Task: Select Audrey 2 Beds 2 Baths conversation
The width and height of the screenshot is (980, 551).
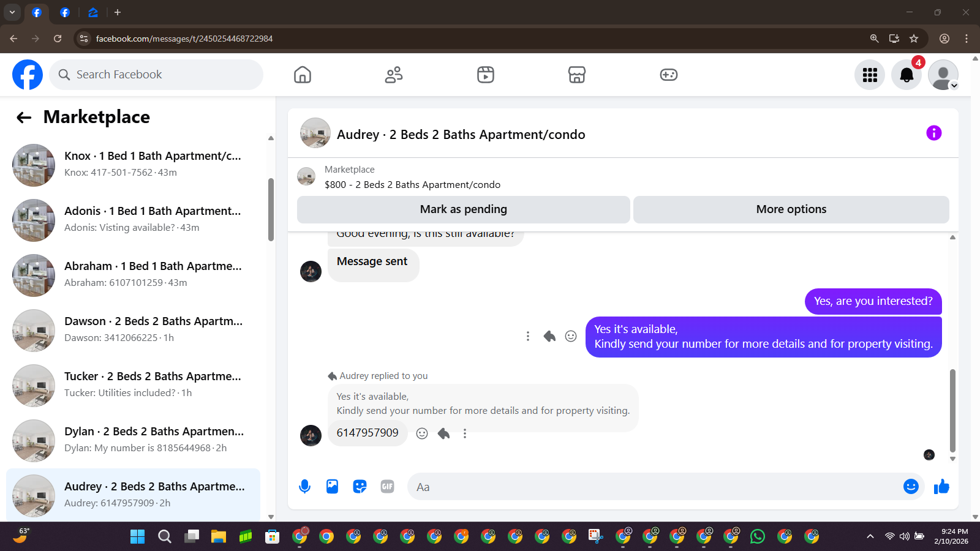Action: pos(133,495)
